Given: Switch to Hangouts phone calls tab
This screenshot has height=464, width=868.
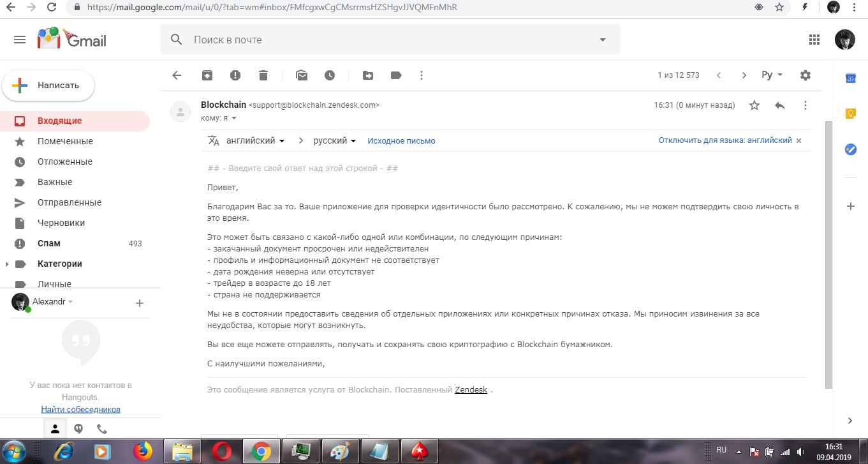Looking at the screenshot, I should 102,429.
